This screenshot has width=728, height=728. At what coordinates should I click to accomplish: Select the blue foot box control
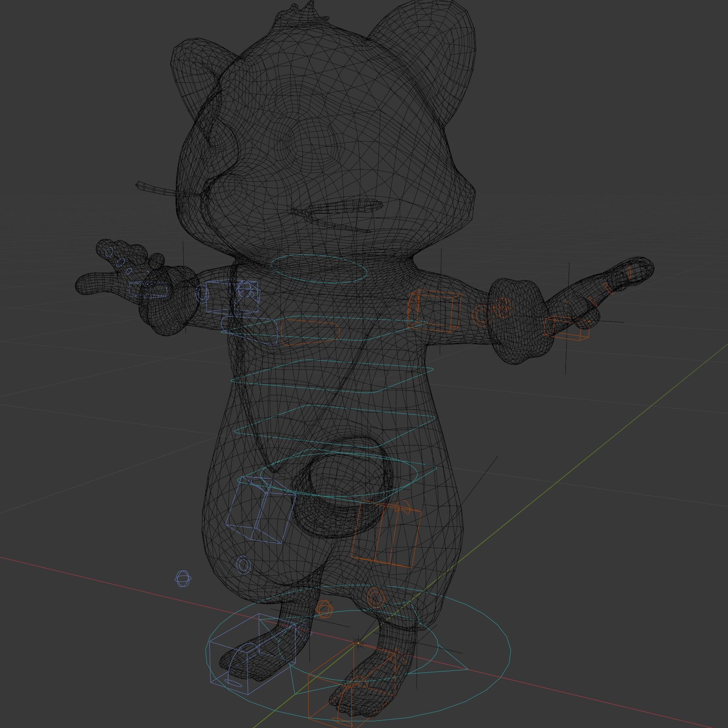click(253, 654)
